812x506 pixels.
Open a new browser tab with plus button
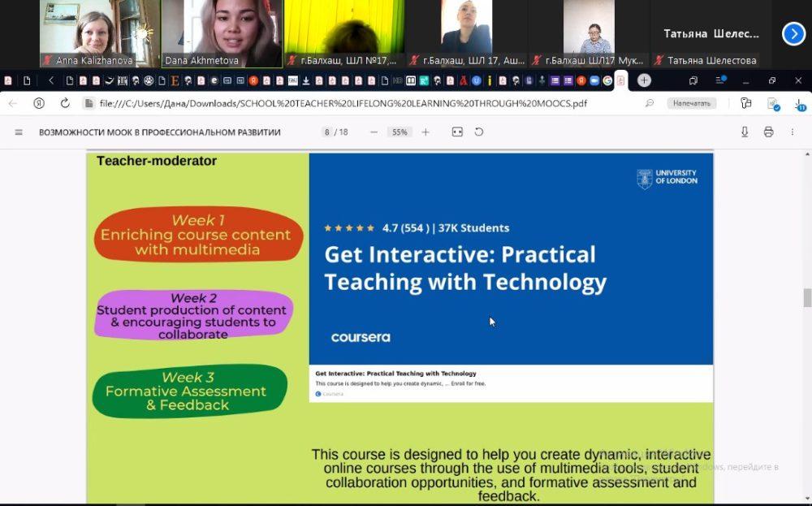[x=644, y=80]
